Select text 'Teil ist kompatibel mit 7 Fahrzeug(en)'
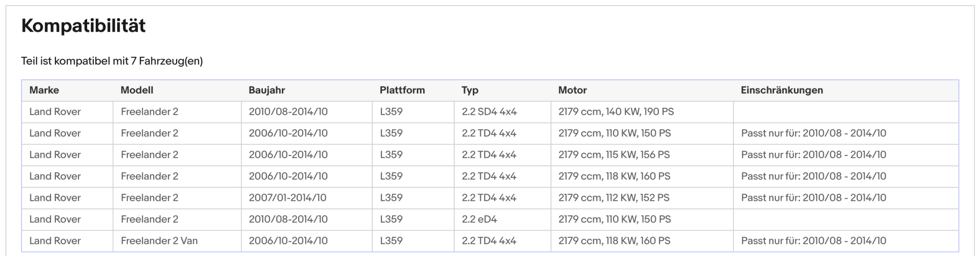This screenshot has width=980, height=256. 112,61
